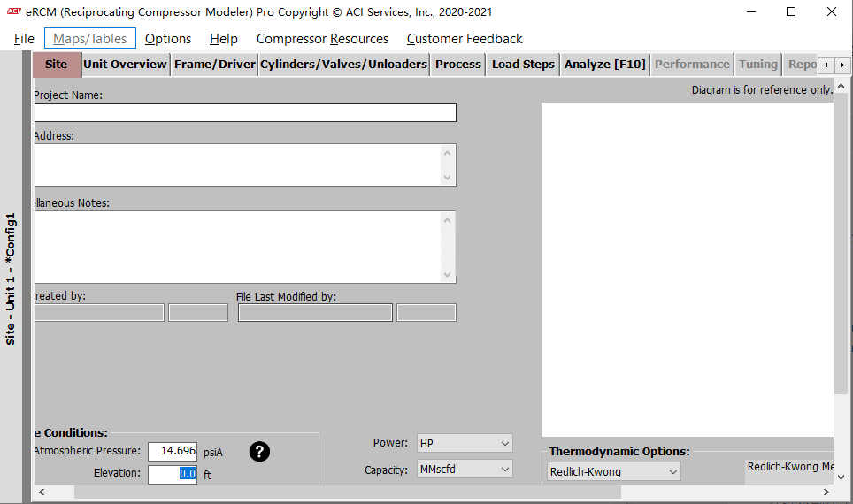The image size is (853, 504).
Task: Click the Created by name field
Action: point(98,313)
